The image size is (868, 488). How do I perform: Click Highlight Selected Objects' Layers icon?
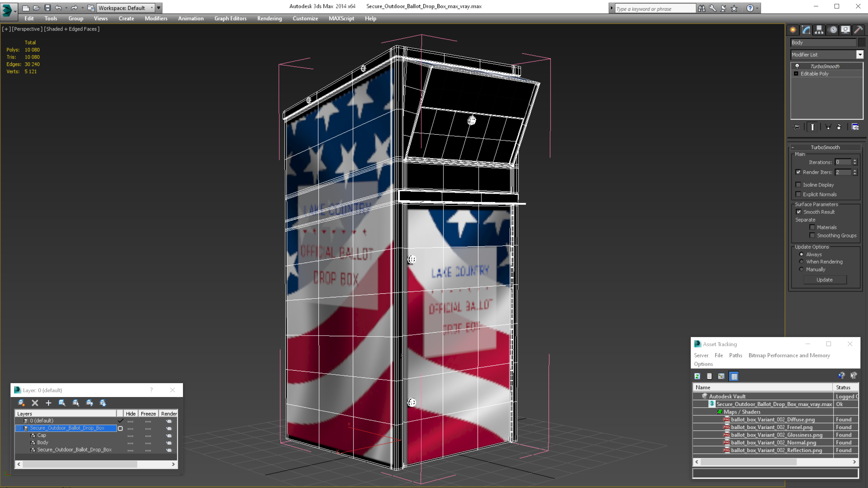click(76, 403)
